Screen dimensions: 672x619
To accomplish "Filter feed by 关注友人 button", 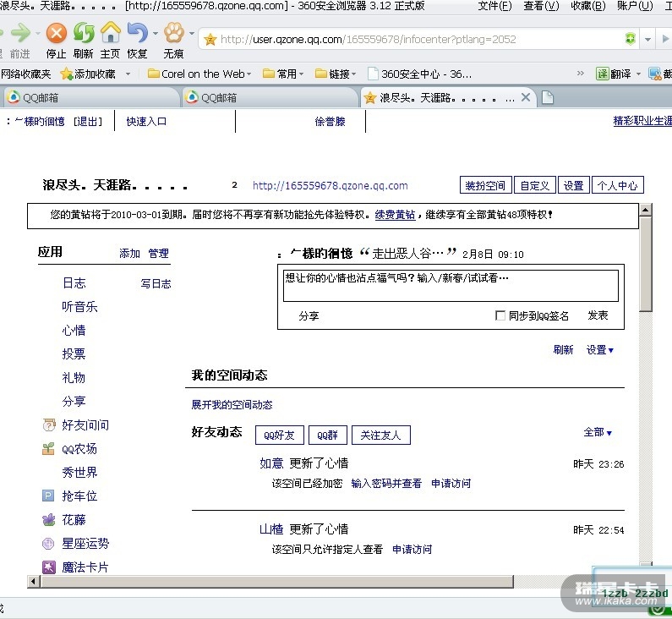I will coord(381,435).
